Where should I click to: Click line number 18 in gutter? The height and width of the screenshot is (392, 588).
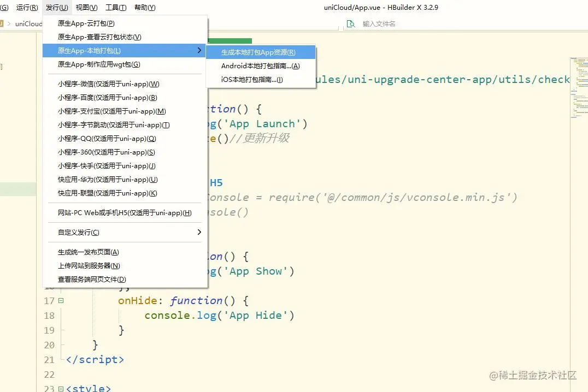coord(49,316)
